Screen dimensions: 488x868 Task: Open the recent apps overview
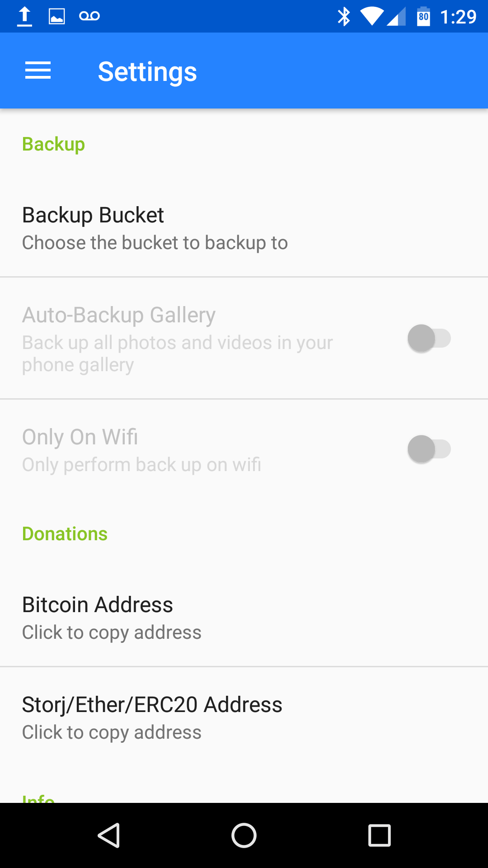380,835
